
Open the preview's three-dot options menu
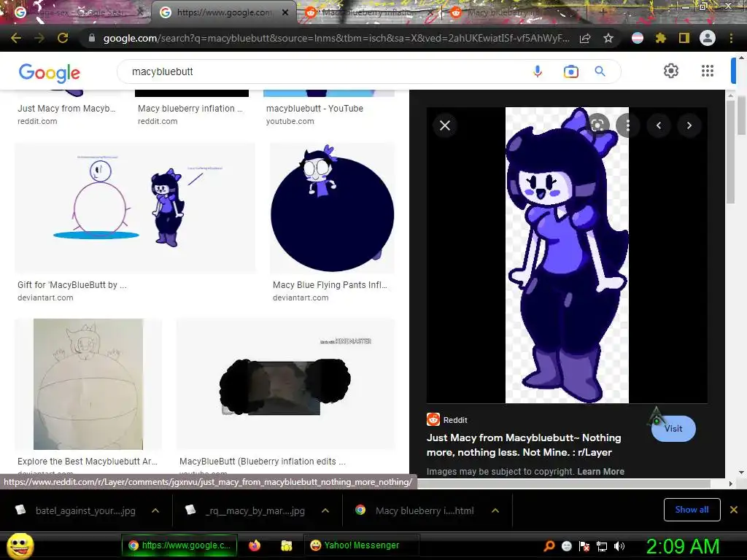point(628,125)
